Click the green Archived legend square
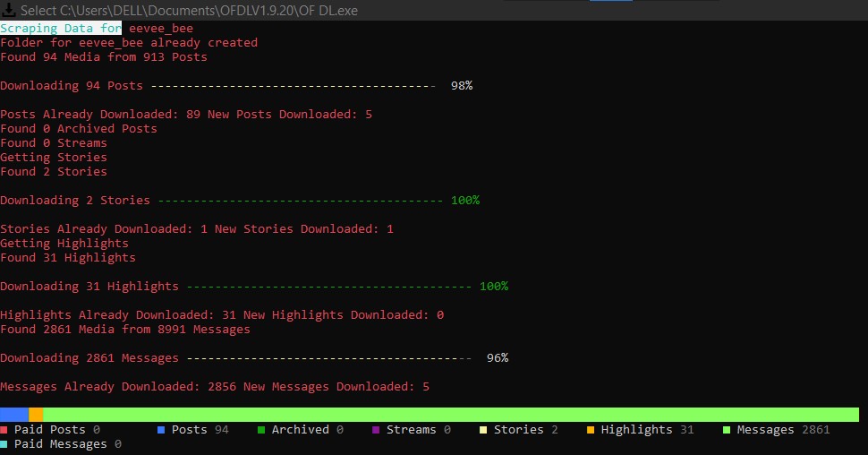This screenshot has height=455, width=868. click(262, 430)
